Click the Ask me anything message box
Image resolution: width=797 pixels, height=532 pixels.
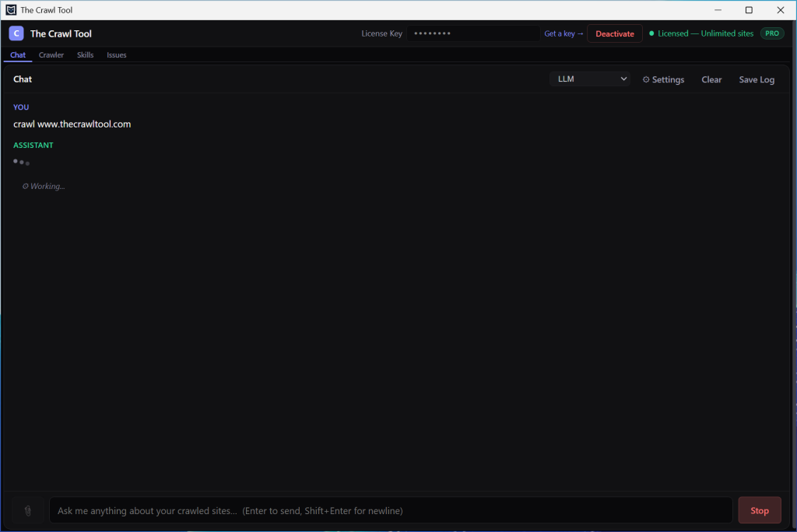pos(391,510)
